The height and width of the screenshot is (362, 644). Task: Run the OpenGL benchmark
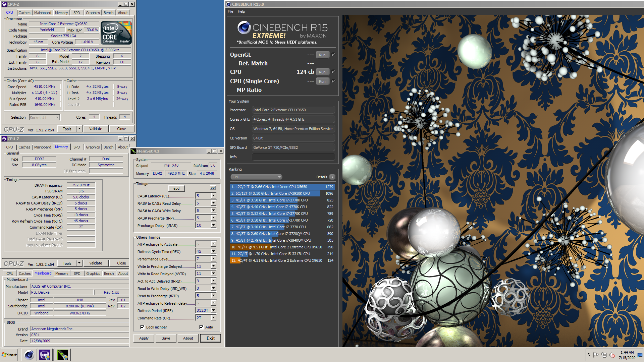(x=322, y=55)
